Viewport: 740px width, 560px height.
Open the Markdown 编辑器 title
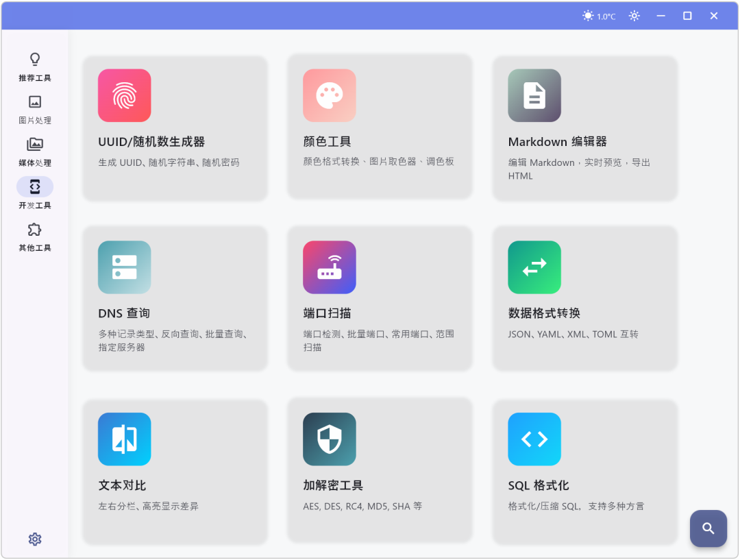(x=557, y=142)
